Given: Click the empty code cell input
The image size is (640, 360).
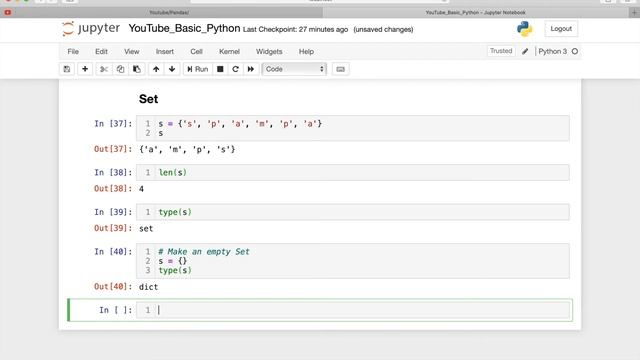Looking at the screenshot, I should tap(353, 310).
